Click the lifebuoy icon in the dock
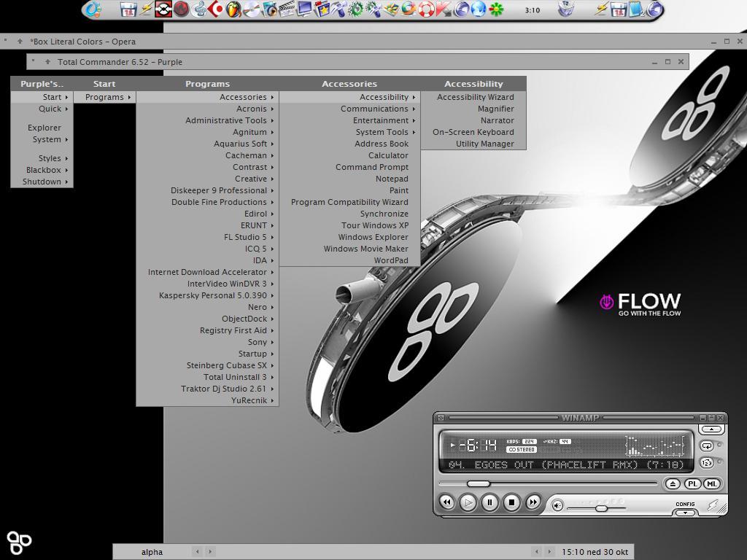 pos(426,9)
